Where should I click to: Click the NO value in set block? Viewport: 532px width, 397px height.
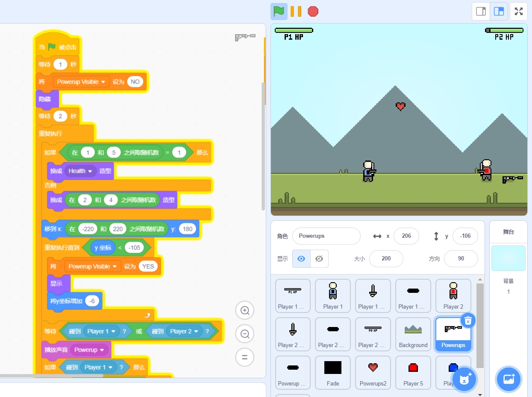click(135, 82)
